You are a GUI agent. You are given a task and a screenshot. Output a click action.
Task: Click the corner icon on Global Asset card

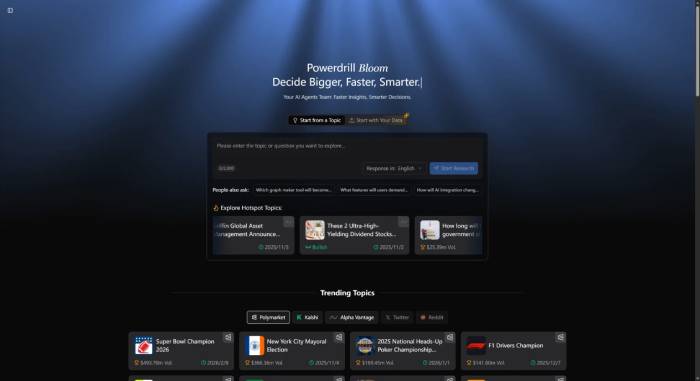[288, 222]
